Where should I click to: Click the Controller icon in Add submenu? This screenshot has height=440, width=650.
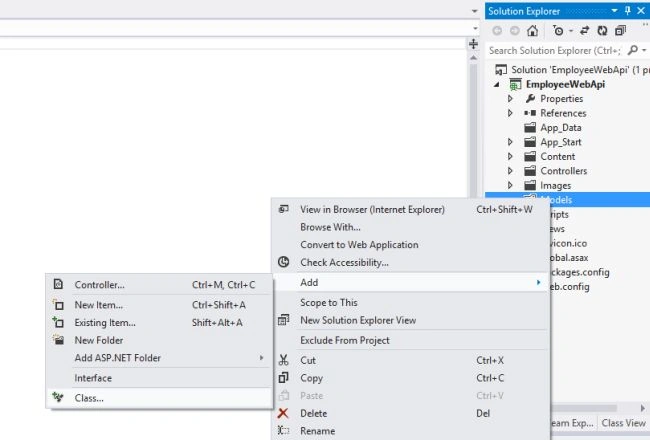click(58, 284)
